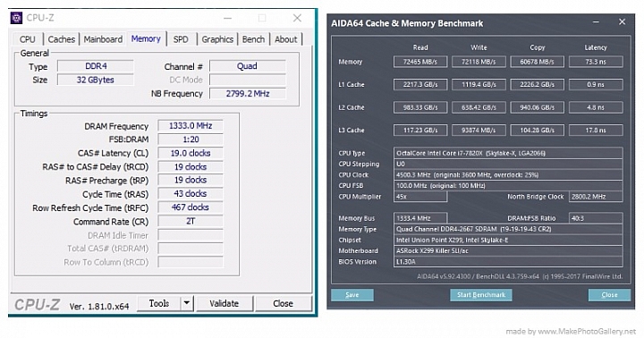
Task: Click the DRAM:FSB Ratio 40:3 field
Action: (x=596, y=218)
